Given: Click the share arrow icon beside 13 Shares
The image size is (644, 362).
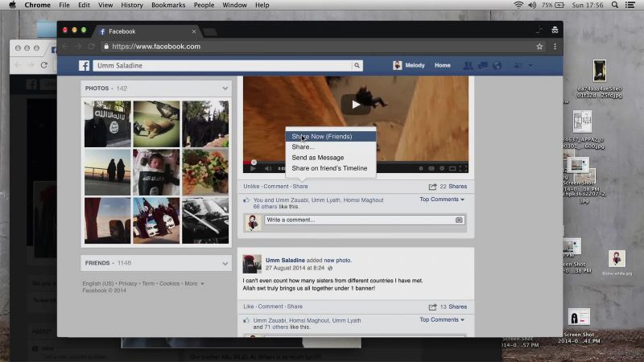Looking at the screenshot, I should (432, 307).
